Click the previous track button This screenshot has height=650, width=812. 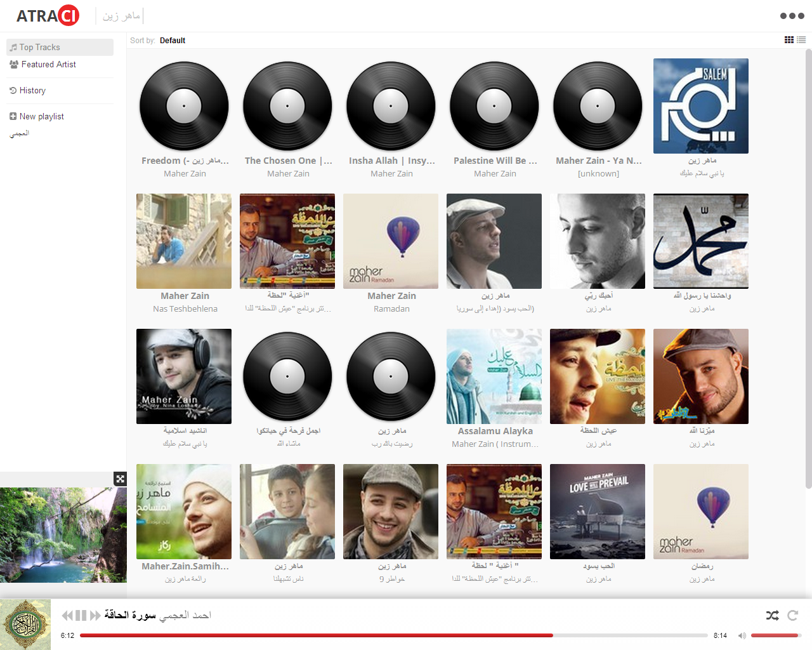67,615
